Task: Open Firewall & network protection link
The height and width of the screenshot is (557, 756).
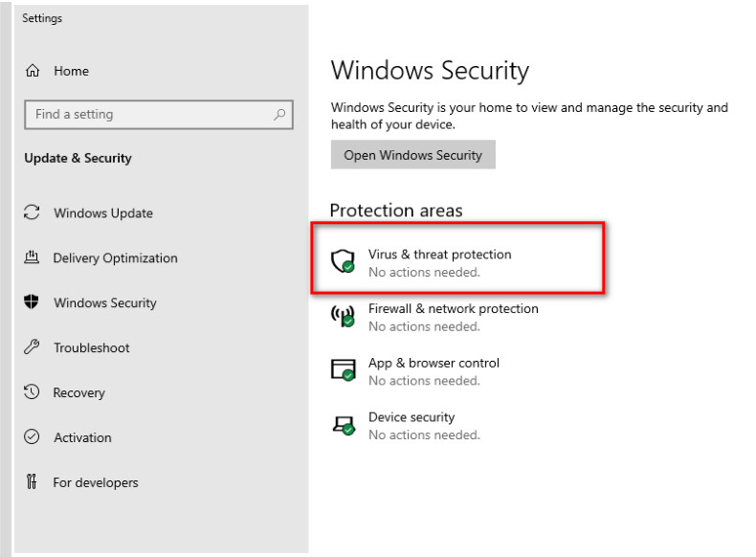Action: [453, 309]
